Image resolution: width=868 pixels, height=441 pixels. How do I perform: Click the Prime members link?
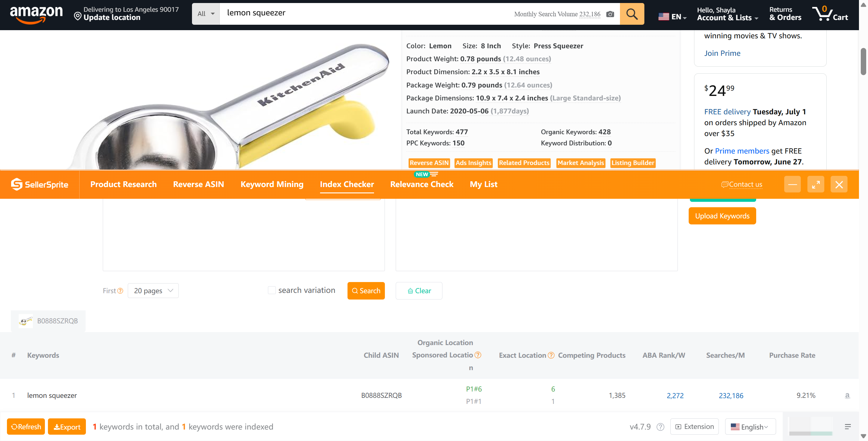[742, 151]
